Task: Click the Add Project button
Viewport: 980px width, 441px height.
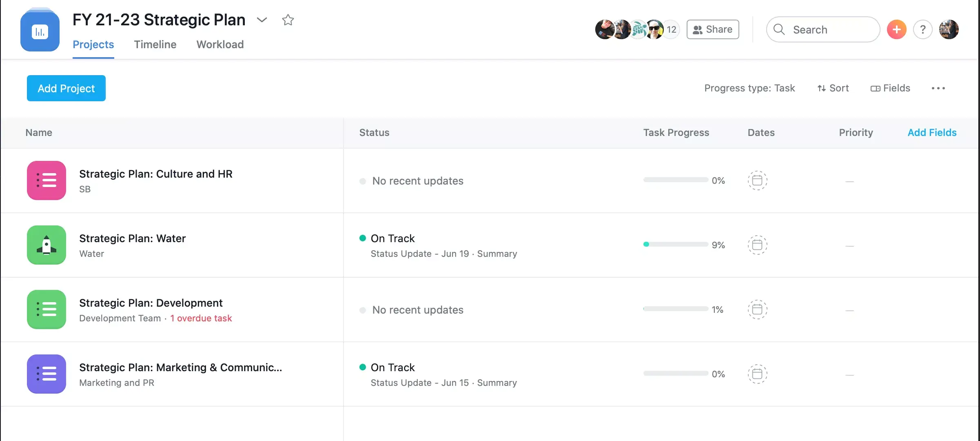Action: tap(66, 87)
